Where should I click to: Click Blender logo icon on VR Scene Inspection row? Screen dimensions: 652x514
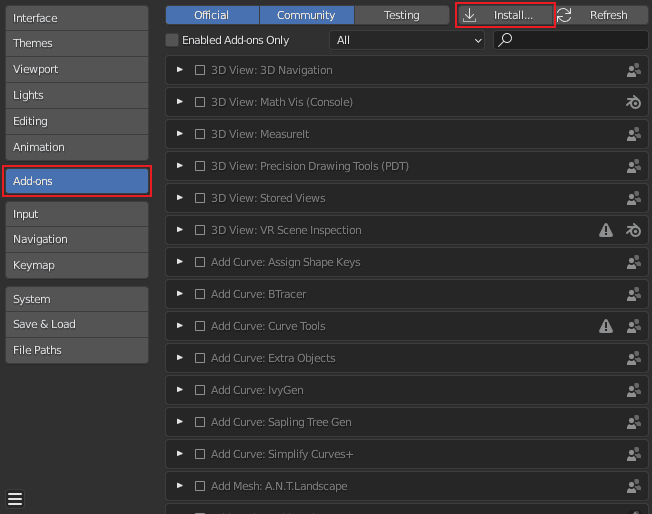(x=634, y=230)
